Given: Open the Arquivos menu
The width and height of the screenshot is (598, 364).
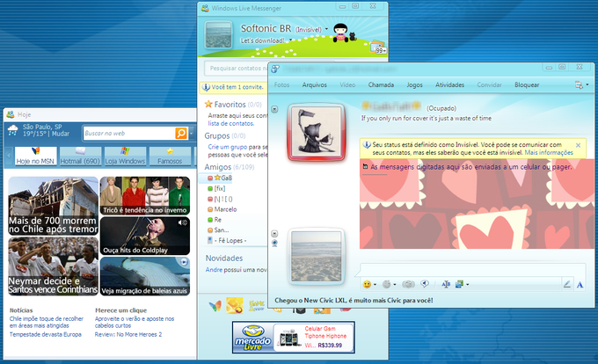Looking at the screenshot, I should (315, 85).
